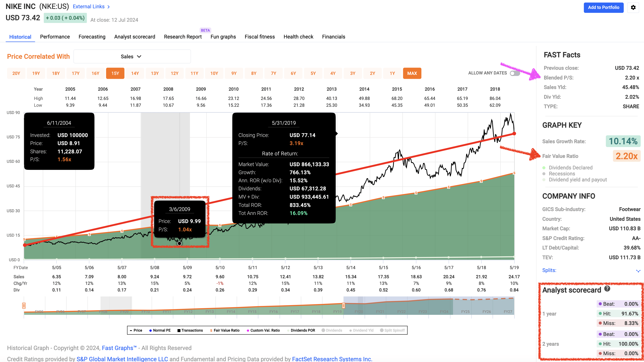Open the settings gear icon
644x362 pixels.
633,7
